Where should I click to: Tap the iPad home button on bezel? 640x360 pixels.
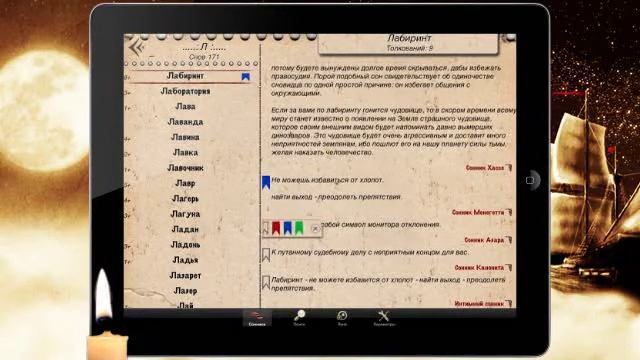pyautogui.click(x=531, y=180)
